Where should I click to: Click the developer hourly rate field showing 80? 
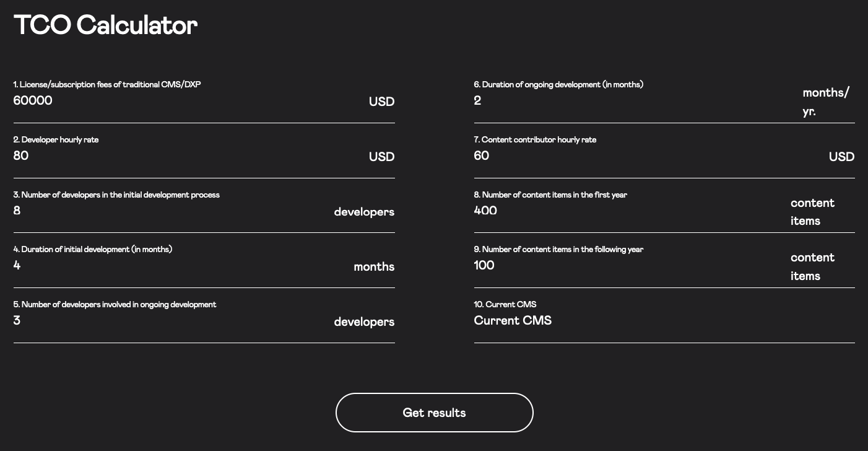tap(186, 156)
